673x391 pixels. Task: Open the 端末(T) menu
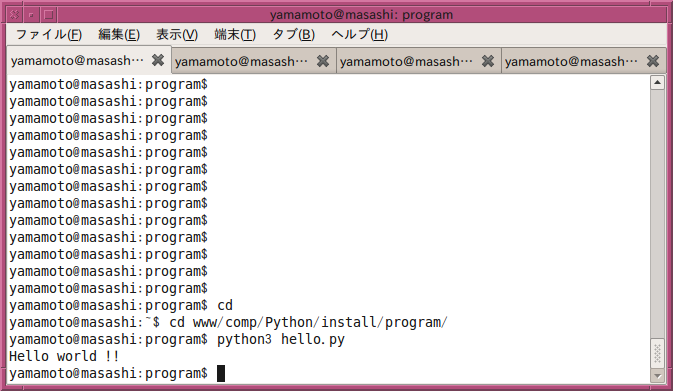point(235,34)
